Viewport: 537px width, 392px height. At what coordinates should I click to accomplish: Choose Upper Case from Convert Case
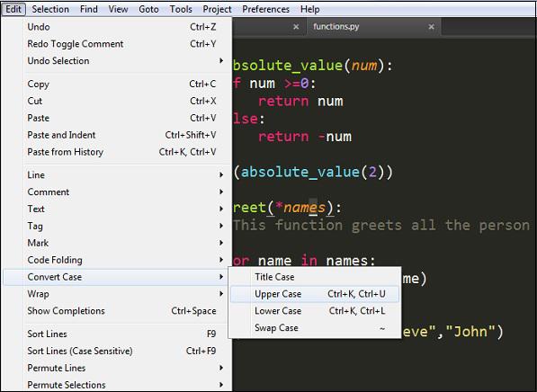[x=315, y=294]
